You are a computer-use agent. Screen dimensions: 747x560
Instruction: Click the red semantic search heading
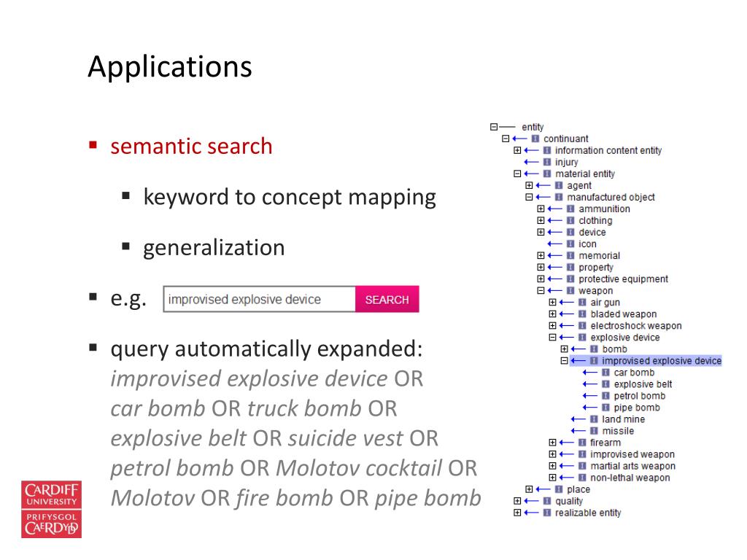click(191, 146)
